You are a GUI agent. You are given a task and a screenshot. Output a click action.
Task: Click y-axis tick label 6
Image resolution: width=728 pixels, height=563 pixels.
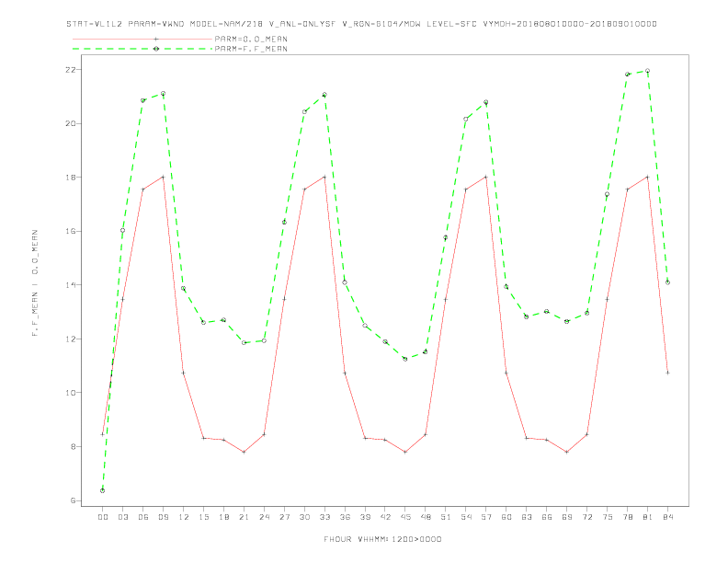point(73,500)
